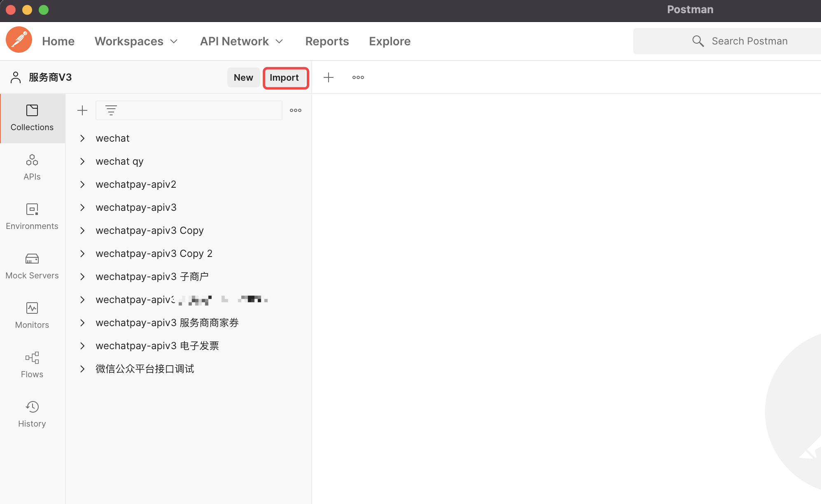Viewport: 821px width, 504px height.
Task: Click the New button
Action: coord(243,77)
